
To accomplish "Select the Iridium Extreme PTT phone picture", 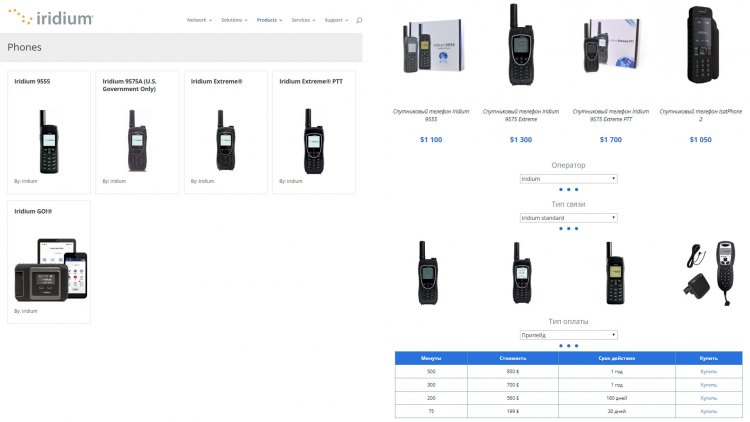I will [314, 141].
